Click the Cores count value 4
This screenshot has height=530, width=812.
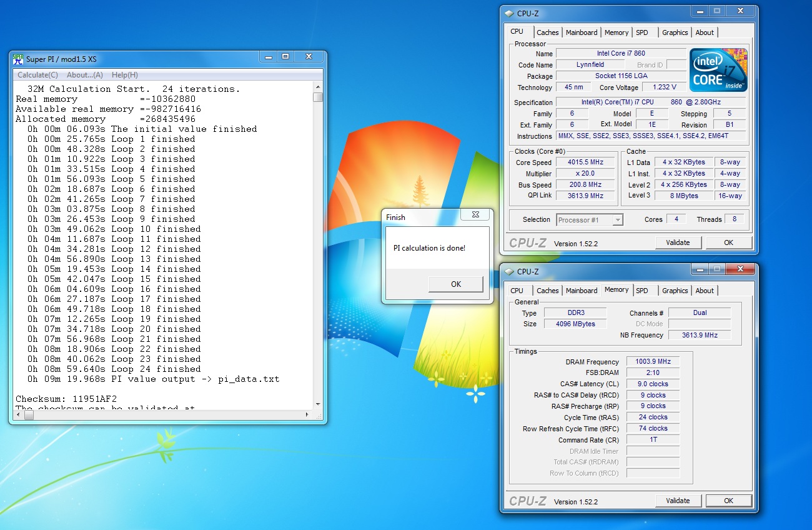pyautogui.click(x=676, y=219)
